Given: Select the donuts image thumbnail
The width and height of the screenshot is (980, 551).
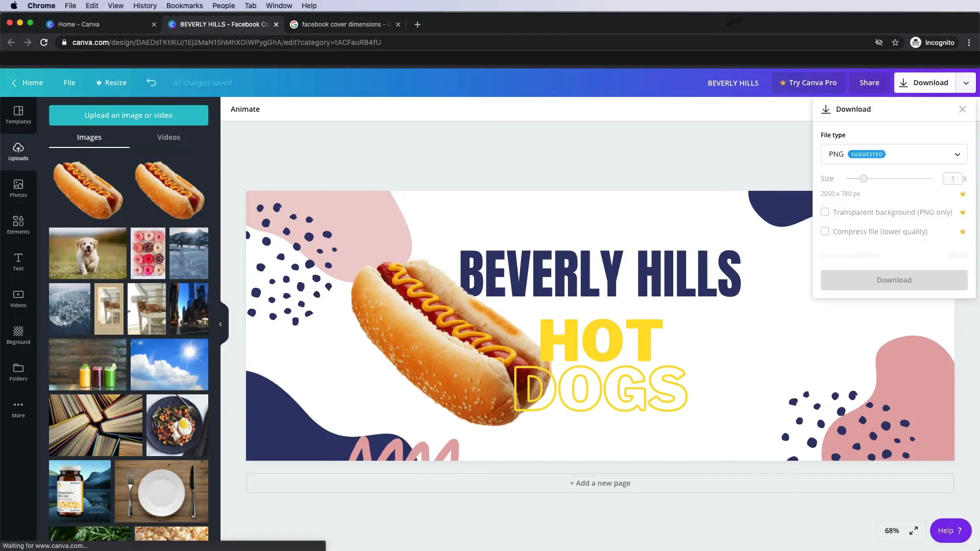Looking at the screenshot, I should click(148, 253).
